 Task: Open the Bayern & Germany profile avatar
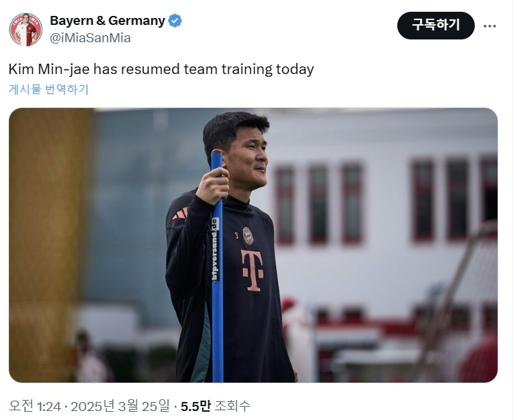(26, 29)
